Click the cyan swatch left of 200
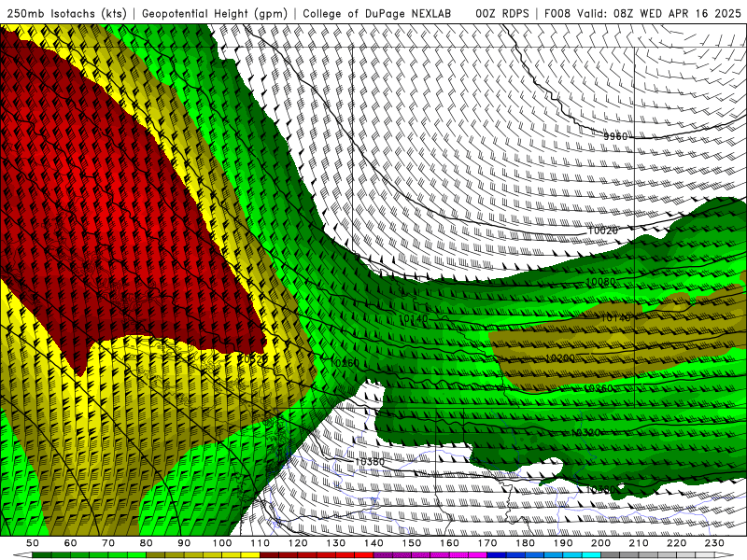 [x=591, y=555]
